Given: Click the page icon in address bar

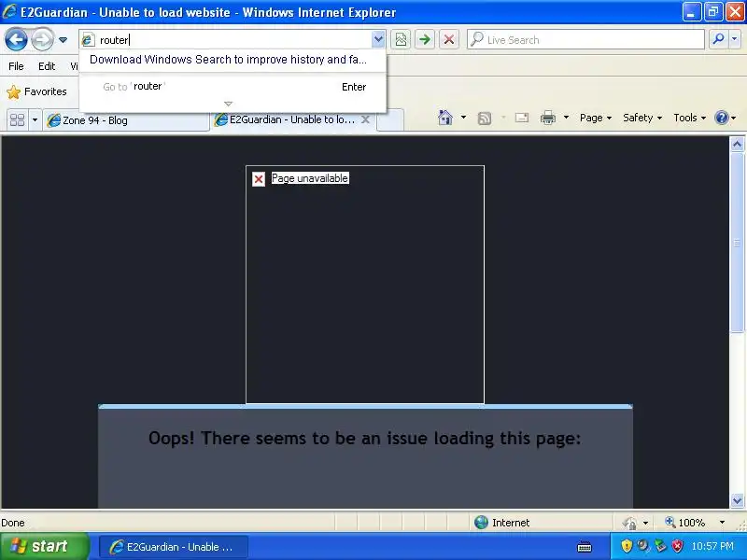Looking at the screenshot, I should [x=88, y=40].
